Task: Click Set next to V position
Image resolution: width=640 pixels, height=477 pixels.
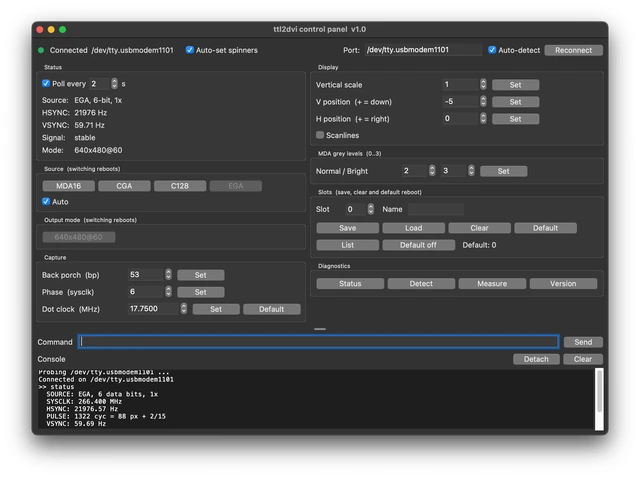Action: pos(516,102)
